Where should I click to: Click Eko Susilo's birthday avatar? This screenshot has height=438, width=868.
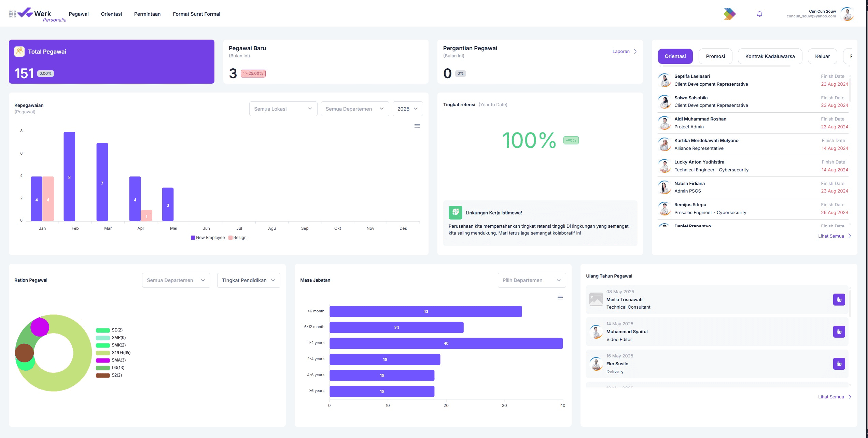[596, 364]
